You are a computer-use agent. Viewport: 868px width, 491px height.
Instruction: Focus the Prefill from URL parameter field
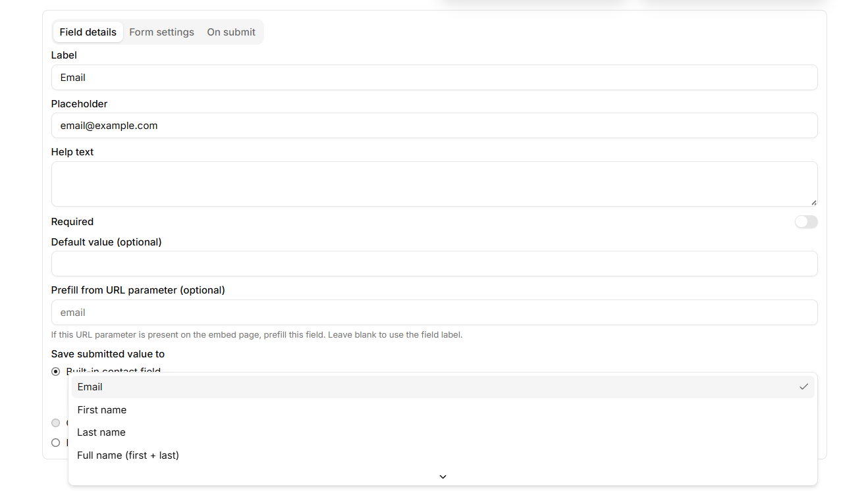[x=435, y=313]
